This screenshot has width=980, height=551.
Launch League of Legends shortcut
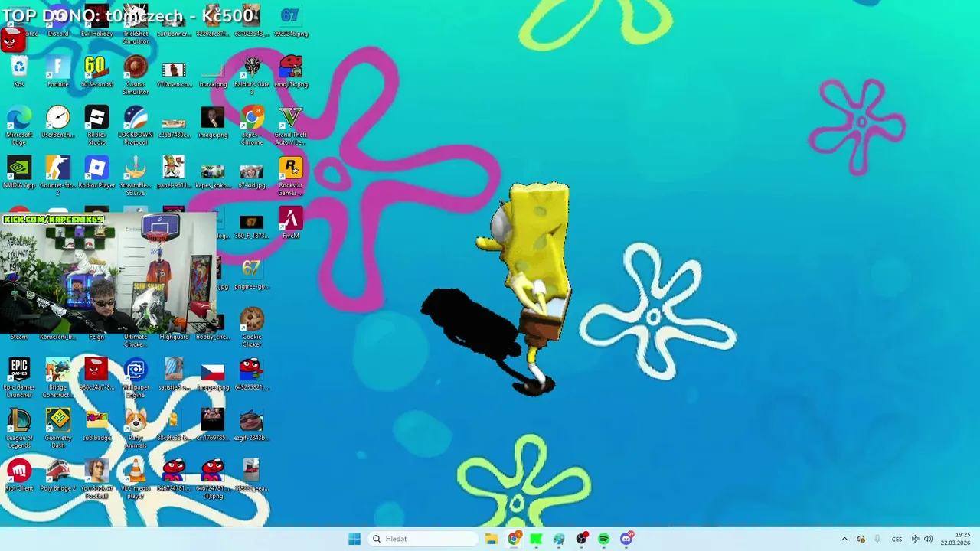(19, 429)
